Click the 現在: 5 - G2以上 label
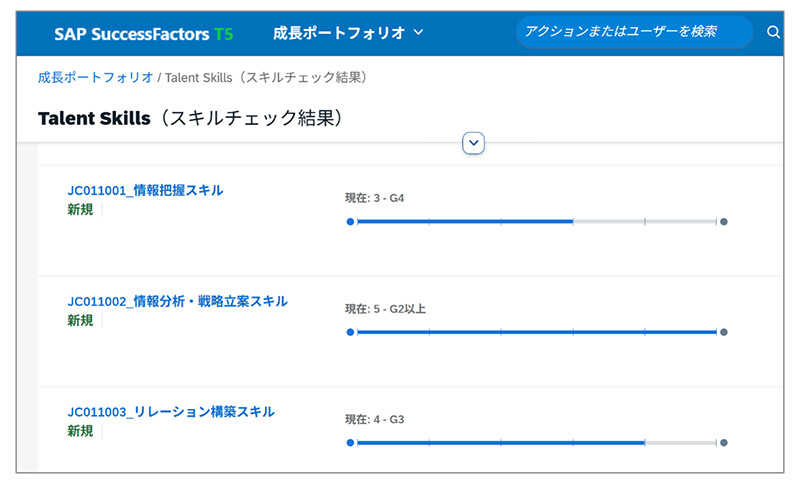The width and height of the screenshot is (800, 484). point(385,309)
